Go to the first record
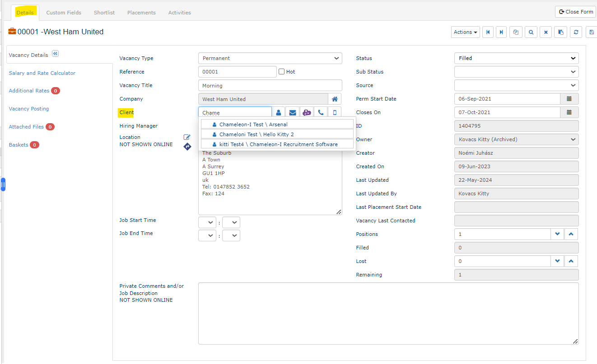This screenshot has width=597, height=364. point(488,32)
